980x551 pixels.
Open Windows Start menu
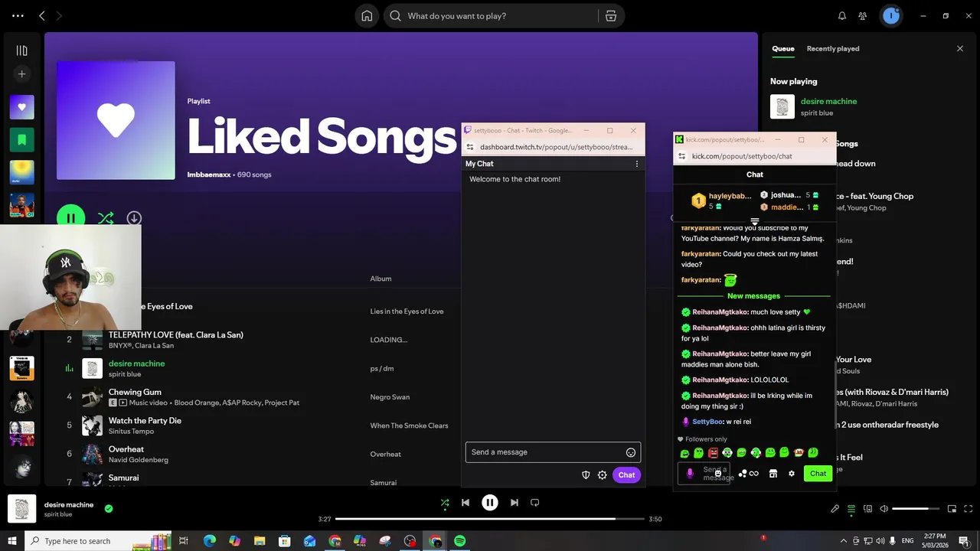pos(11,541)
